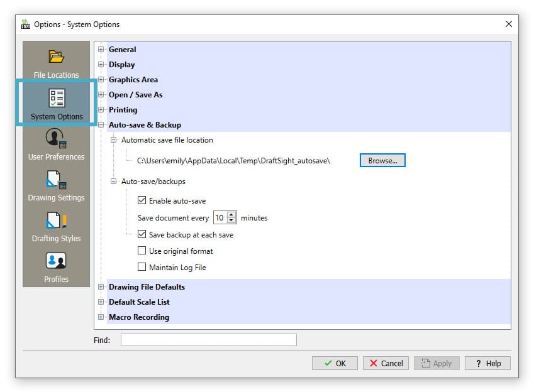Disable the Enable auto-save checkbox
The image size is (534, 392).
coord(140,200)
